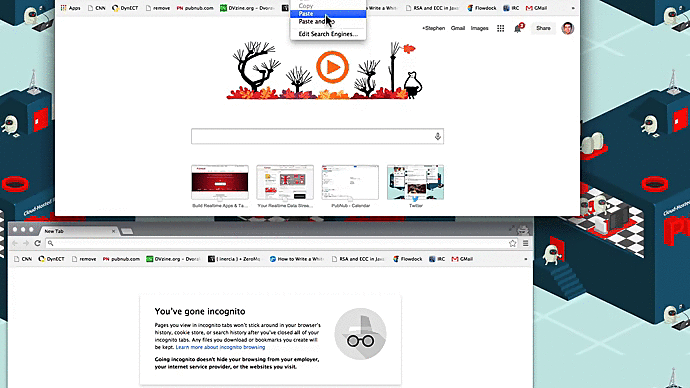Open the Flowdock bookmark in incognito window
The height and width of the screenshot is (388, 690).
click(407, 259)
